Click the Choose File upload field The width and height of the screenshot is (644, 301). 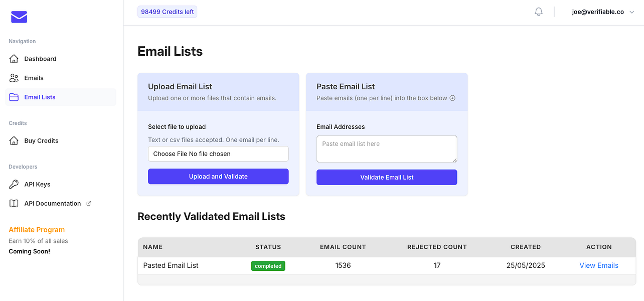(218, 154)
